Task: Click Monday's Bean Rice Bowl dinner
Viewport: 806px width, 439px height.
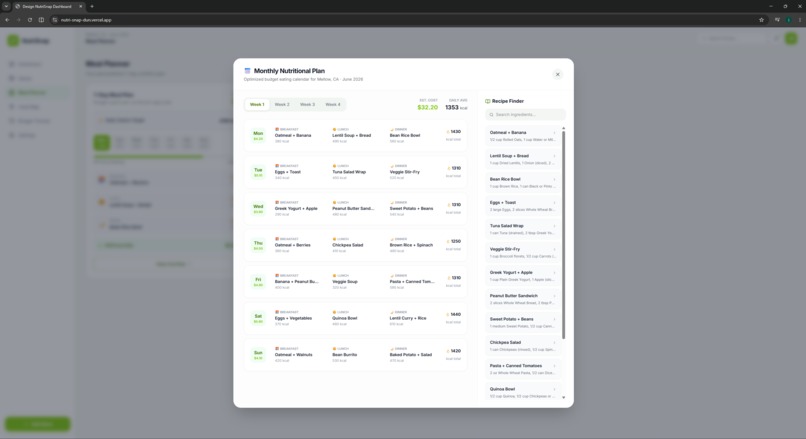Action: (x=405, y=136)
